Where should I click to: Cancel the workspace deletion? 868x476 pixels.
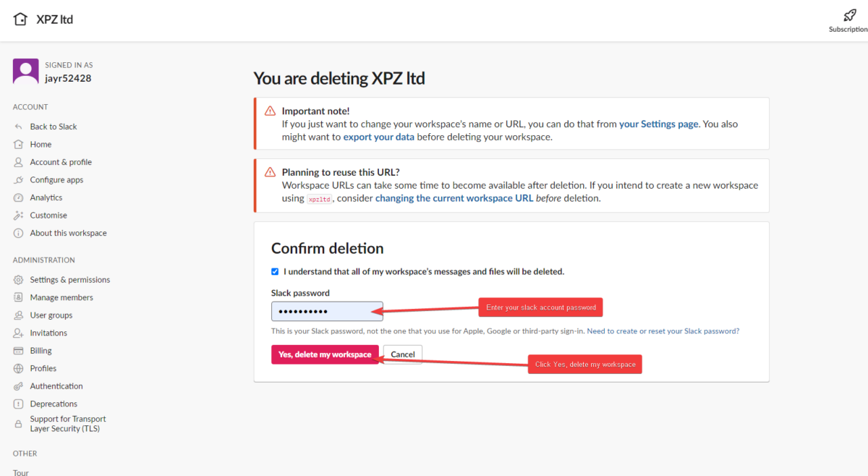click(x=403, y=354)
